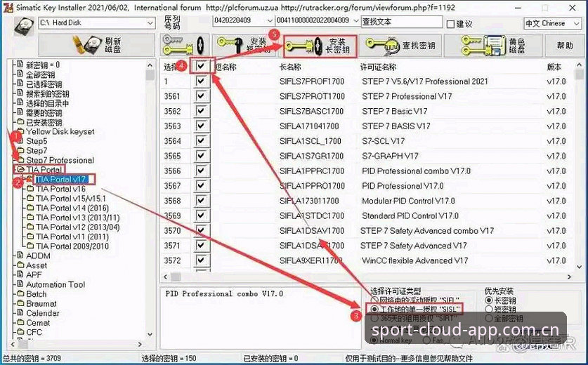Toggle the checkbox for row 3564
This screenshot has width=588, height=365.
point(202,141)
